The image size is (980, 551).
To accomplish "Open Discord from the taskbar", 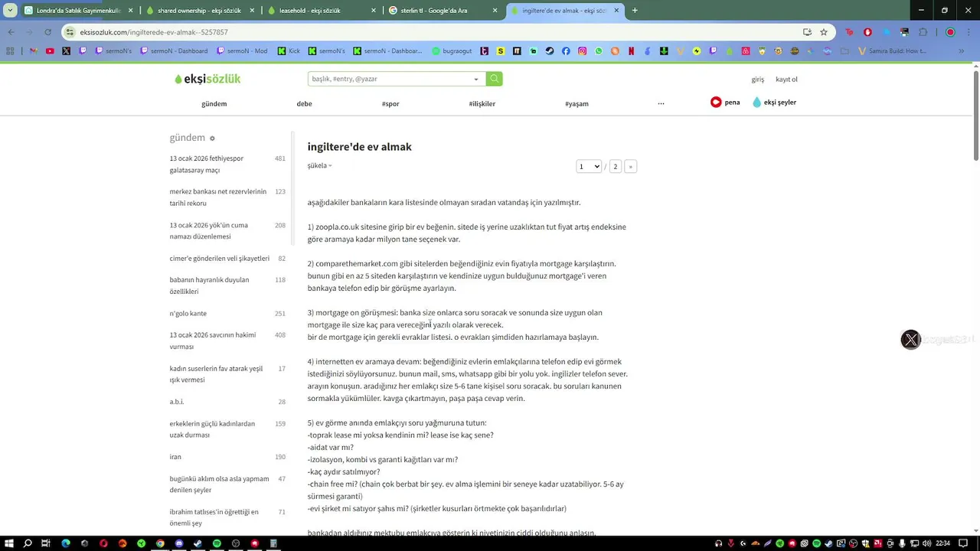I will 179,543.
